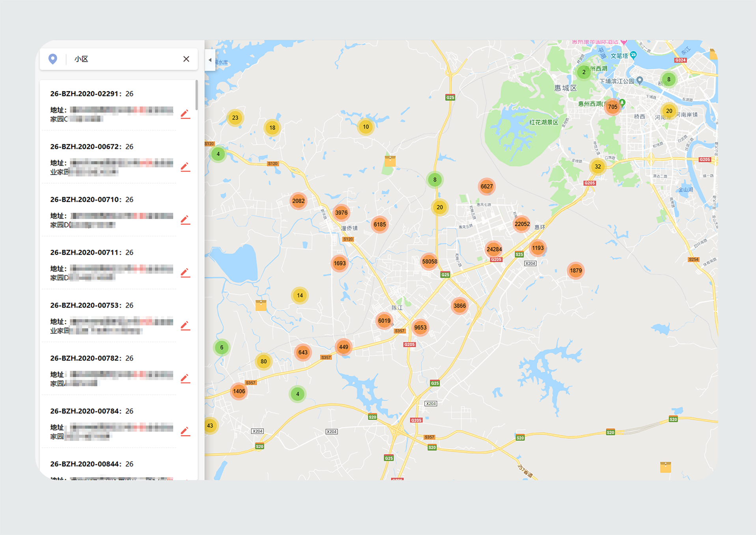
Task: Edit the 26-BZH.2020-00784 entry
Action: point(185,432)
